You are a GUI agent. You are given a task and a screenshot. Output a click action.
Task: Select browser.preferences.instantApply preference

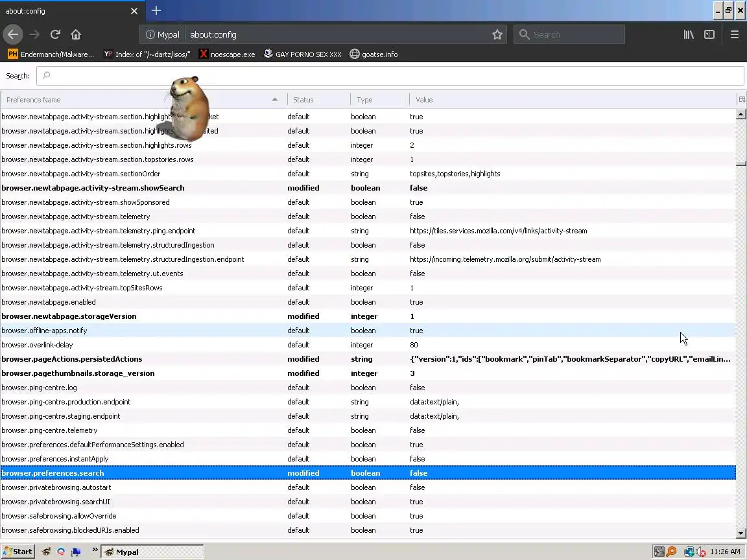[x=368, y=459]
